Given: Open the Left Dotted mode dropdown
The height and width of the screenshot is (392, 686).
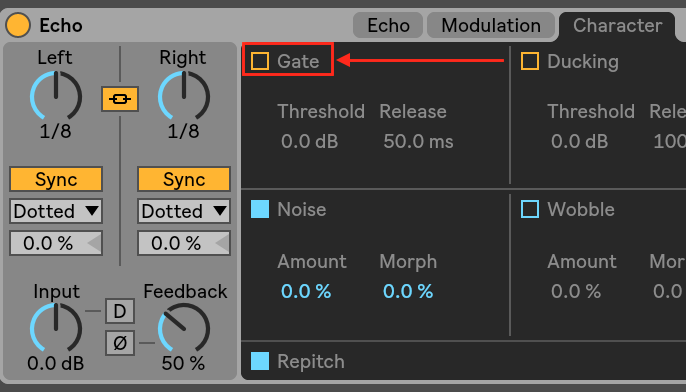Looking at the screenshot, I should click(56, 211).
